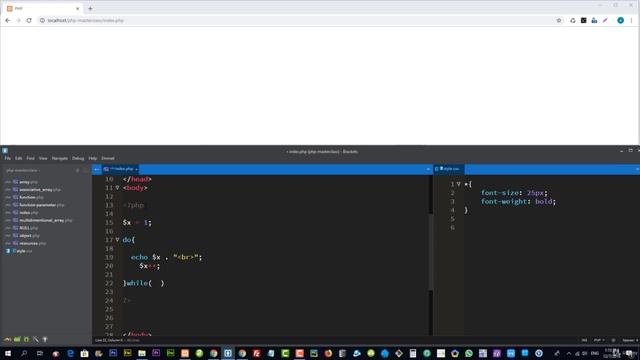Open the Debug menu in Brackets
640x360 pixels.
[x=78, y=158]
